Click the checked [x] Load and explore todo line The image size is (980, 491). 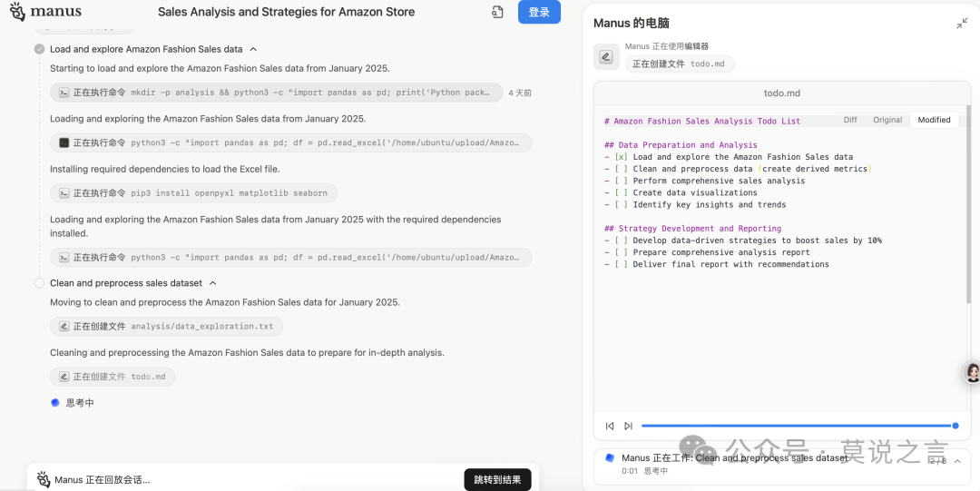[729, 157]
